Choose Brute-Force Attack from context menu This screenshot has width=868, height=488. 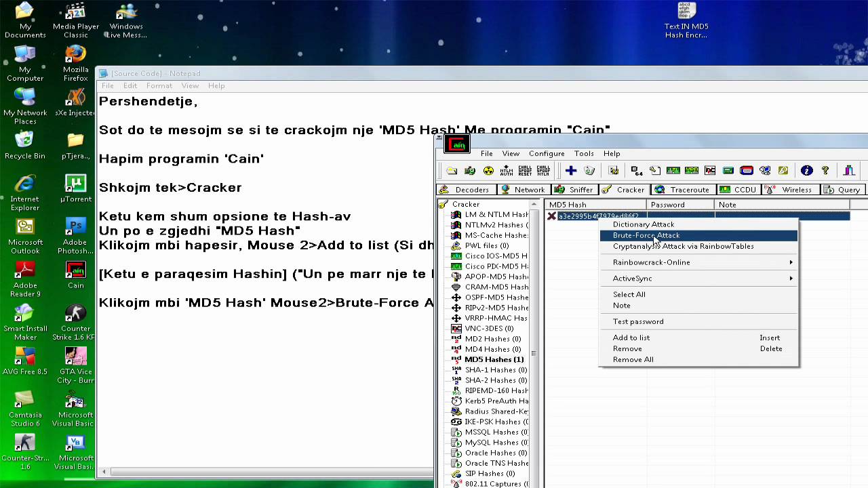(698, 235)
